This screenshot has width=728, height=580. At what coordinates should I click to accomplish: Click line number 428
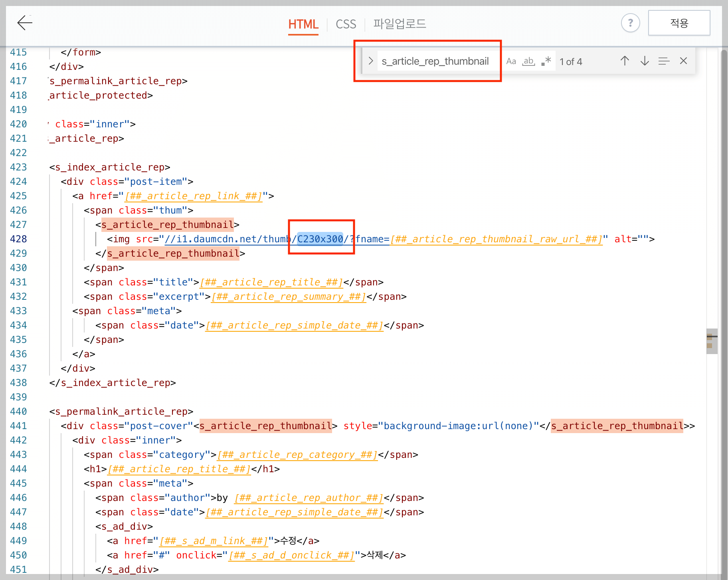tap(18, 239)
